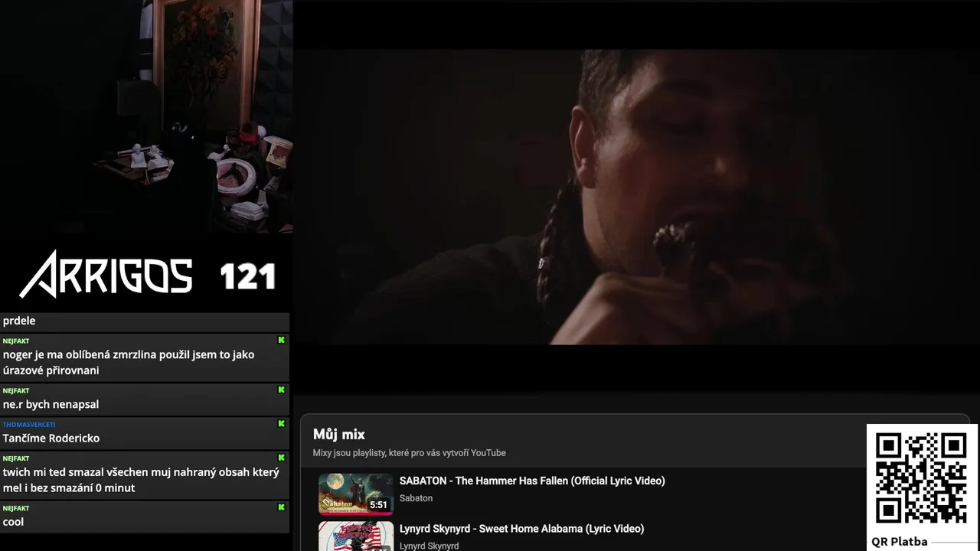The image size is (980, 551).
Task: Open the Lynyrd Skynyrd Sweet Home Alabama thumbnail
Action: [356, 536]
